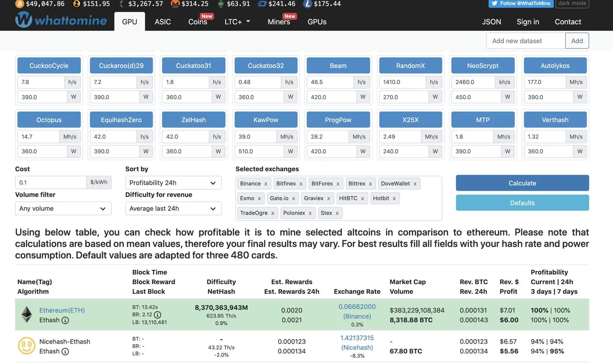The height and width of the screenshot is (364, 613).
Task: Click the Calculate button
Action: [522, 183]
